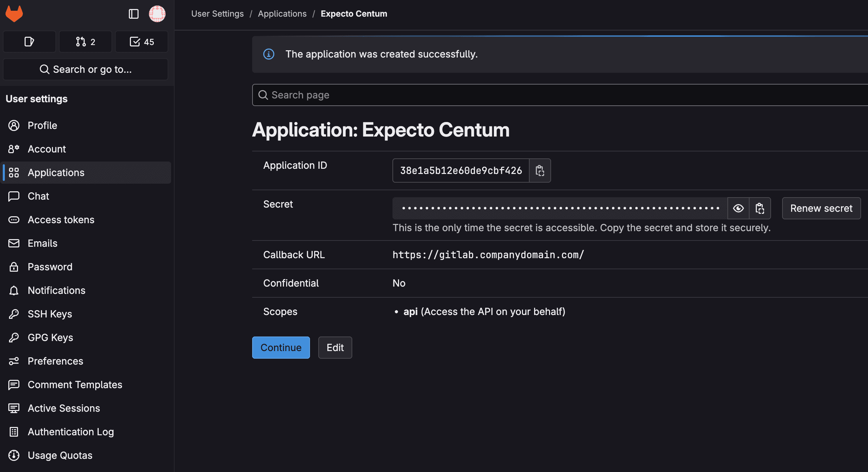This screenshot has width=868, height=472.
Task: Click the info icon in success alert
Action: tap(269, 54)
